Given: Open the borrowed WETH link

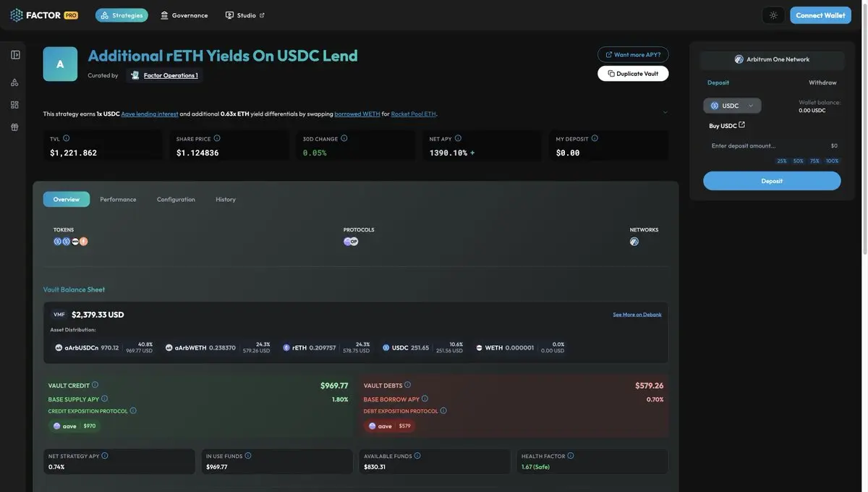Looking at the screenshot, I should click(357, 114).
